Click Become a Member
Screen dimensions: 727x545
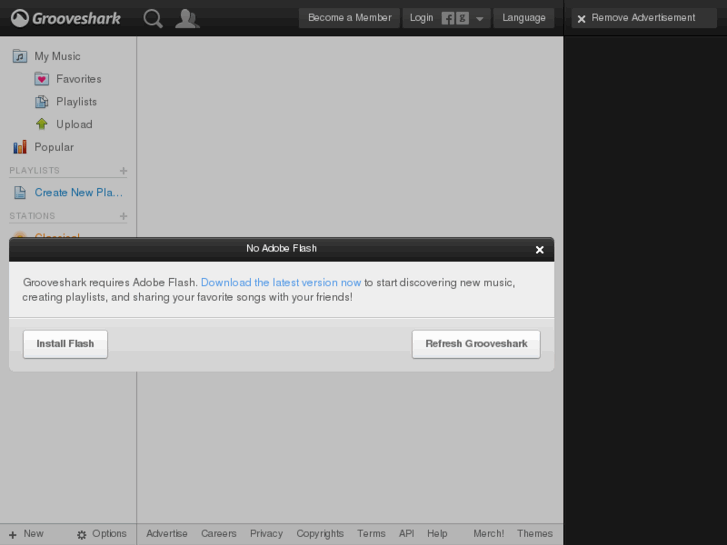point(350,18)
